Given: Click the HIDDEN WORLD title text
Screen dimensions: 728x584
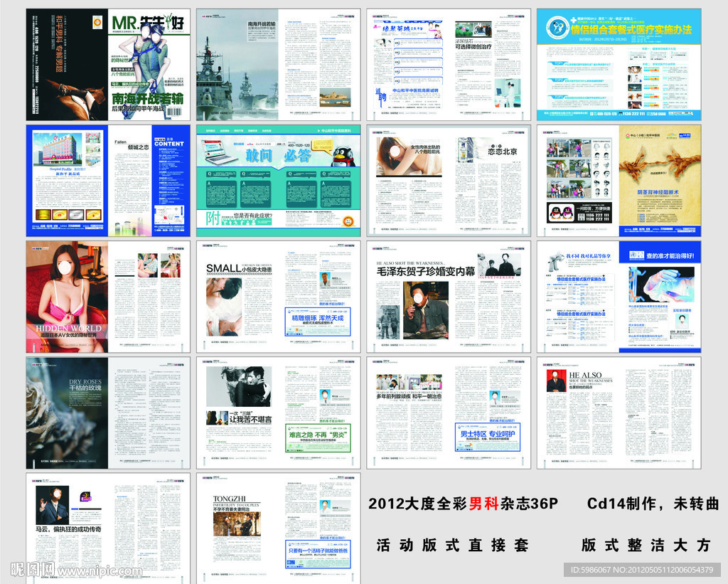Looking at the screenshot, I should (69, 328).
